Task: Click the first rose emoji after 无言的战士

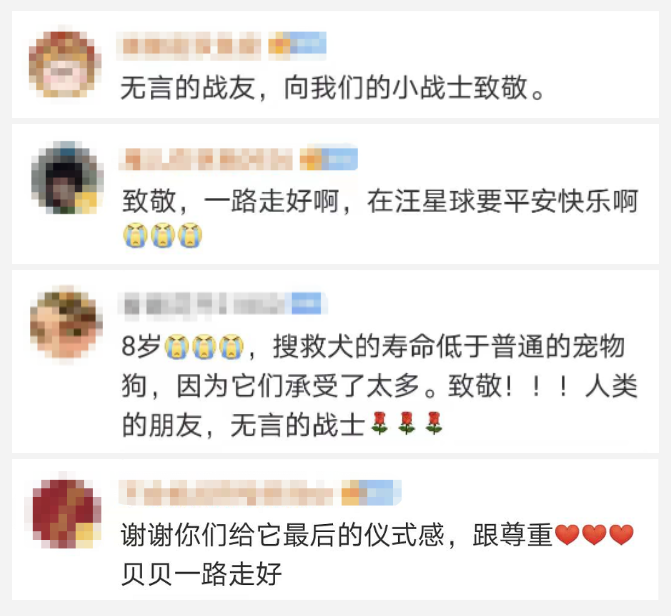Action: point(380,424)
